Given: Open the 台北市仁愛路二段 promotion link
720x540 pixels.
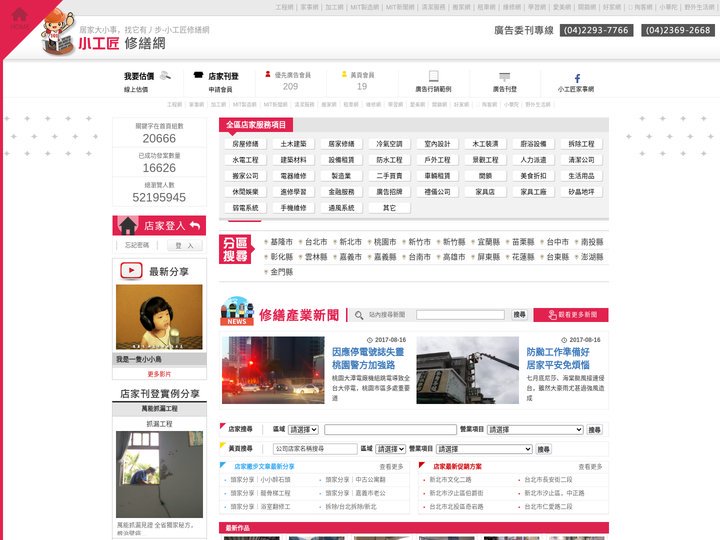Looking at the screenshot, I should (x=548, y=506).
